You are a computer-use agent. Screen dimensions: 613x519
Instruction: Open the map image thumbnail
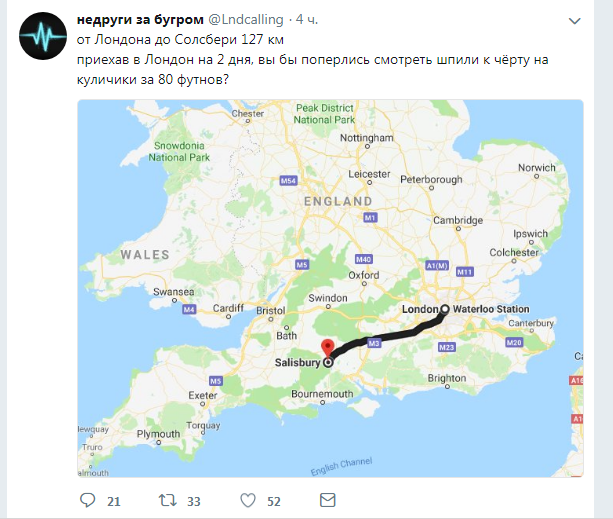coord(330,288)
